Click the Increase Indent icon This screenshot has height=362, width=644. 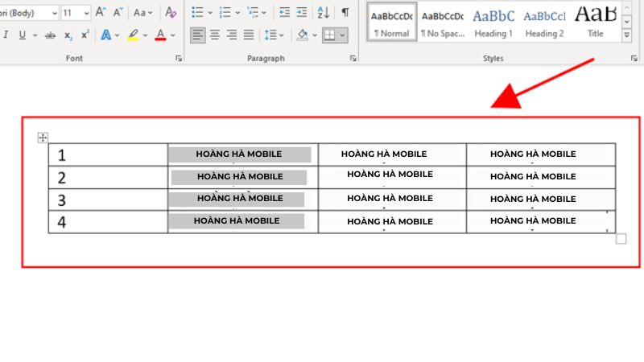point(303,13)
